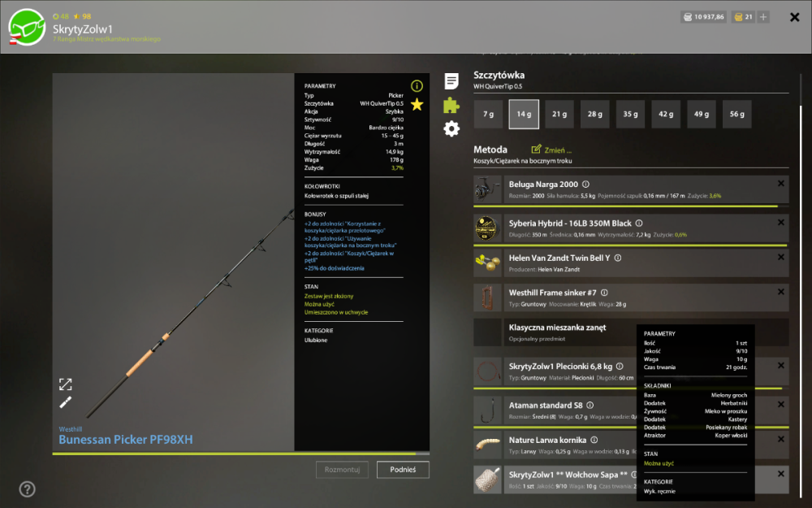Remove Syberia Hybrid line from setup

click(781, 223)
